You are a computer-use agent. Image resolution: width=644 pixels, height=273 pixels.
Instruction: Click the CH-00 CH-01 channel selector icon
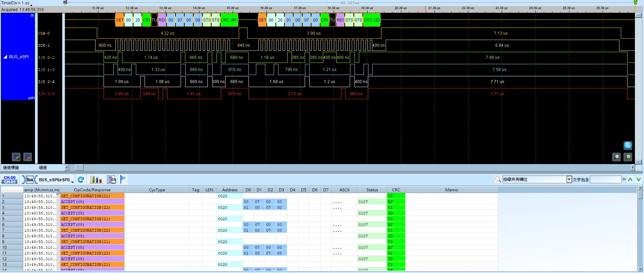(10, 180)
